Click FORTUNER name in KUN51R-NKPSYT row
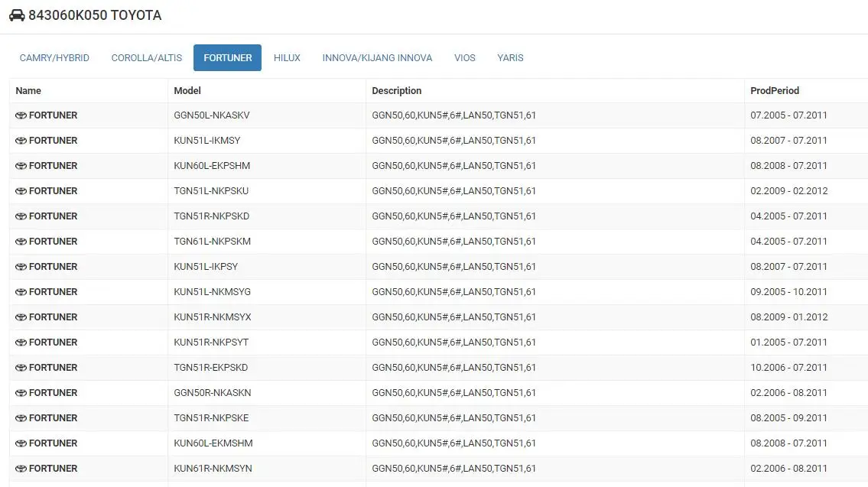Viewport: 868px width, 487px height. coord(53,343)
